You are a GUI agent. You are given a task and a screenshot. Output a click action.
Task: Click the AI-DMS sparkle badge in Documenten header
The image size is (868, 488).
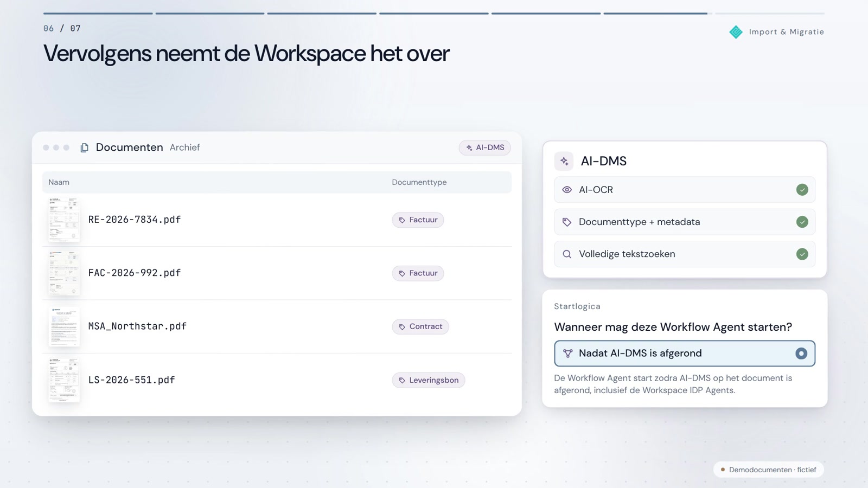click(x=484, y=147)
